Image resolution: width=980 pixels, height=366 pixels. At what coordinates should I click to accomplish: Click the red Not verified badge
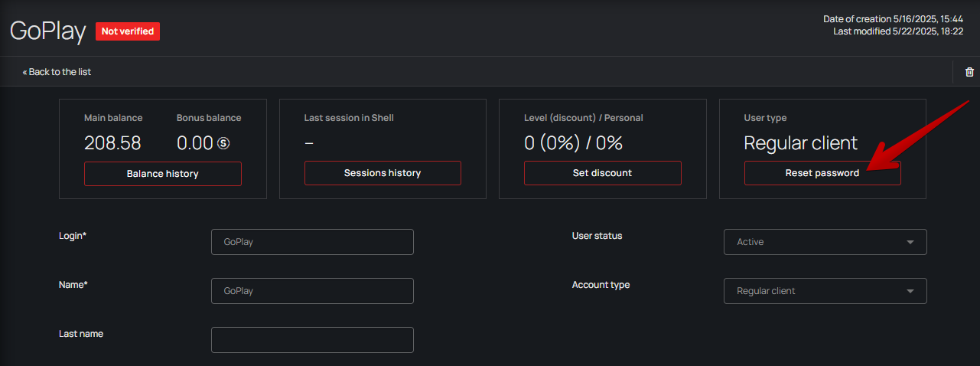pos(128,31)
